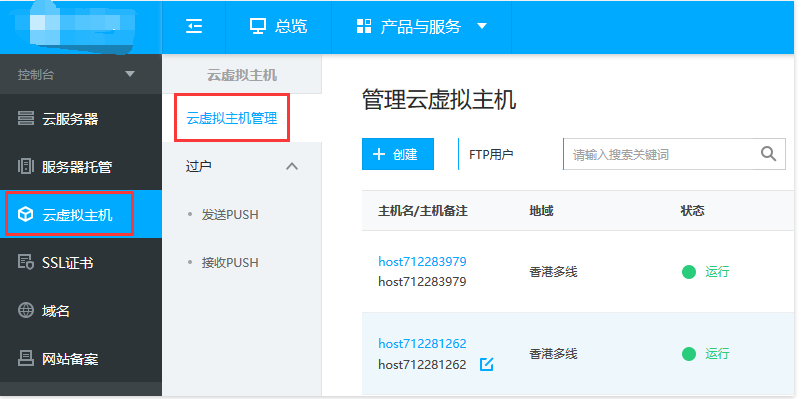This screenshot has height=399, width=807.
Task: Collapse sidebar using the menu fold icon
Action: [194, 26]
